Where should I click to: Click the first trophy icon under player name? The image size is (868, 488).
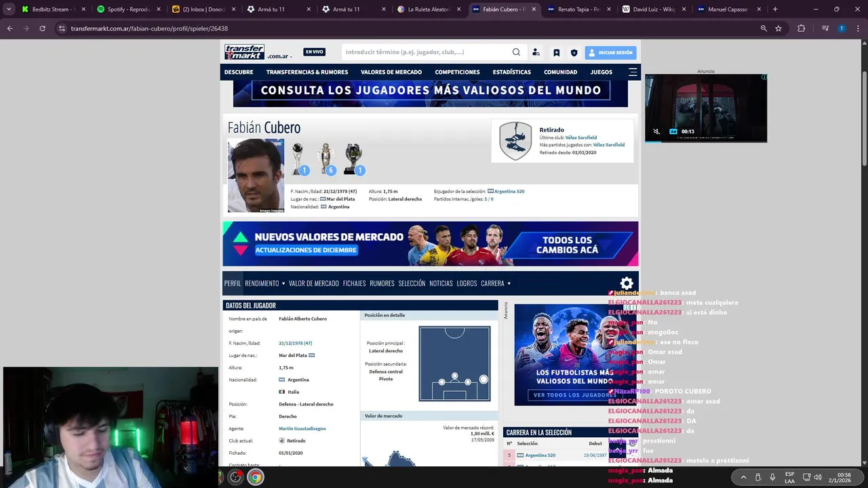click(x=298, y=160)
